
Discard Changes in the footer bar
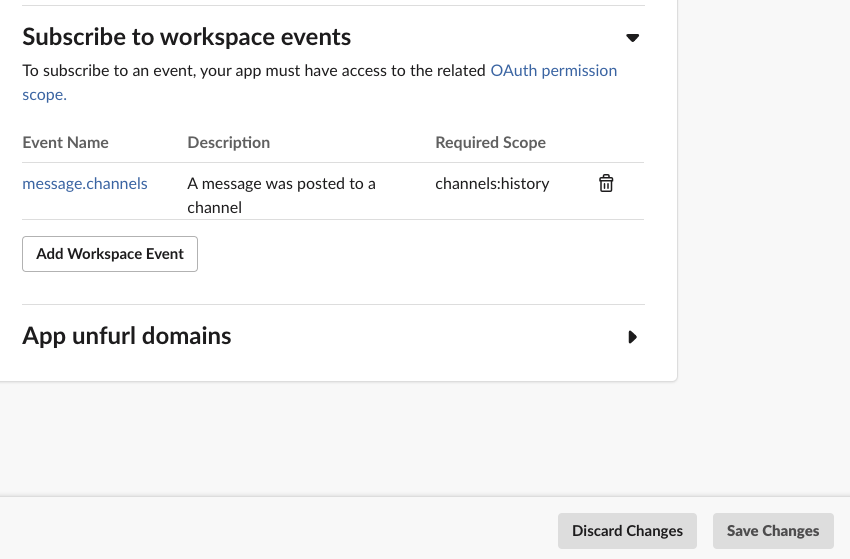point(627,531)
